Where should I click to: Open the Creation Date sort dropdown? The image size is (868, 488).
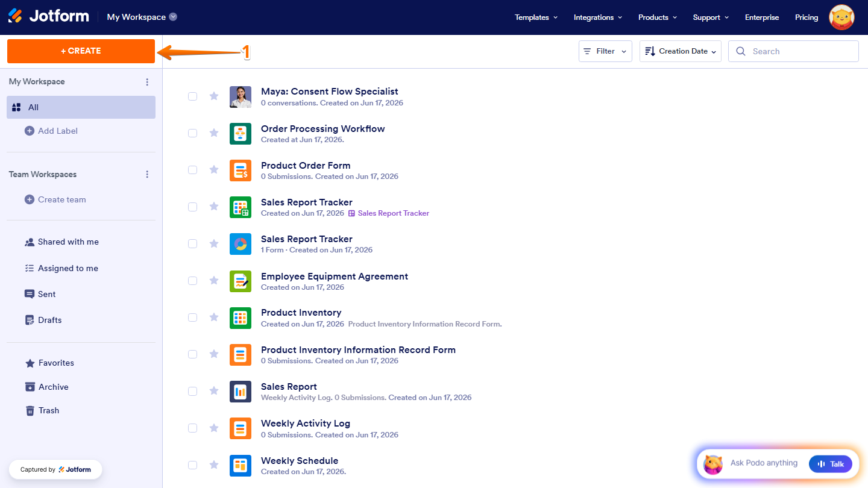click(x=681, y=51)
